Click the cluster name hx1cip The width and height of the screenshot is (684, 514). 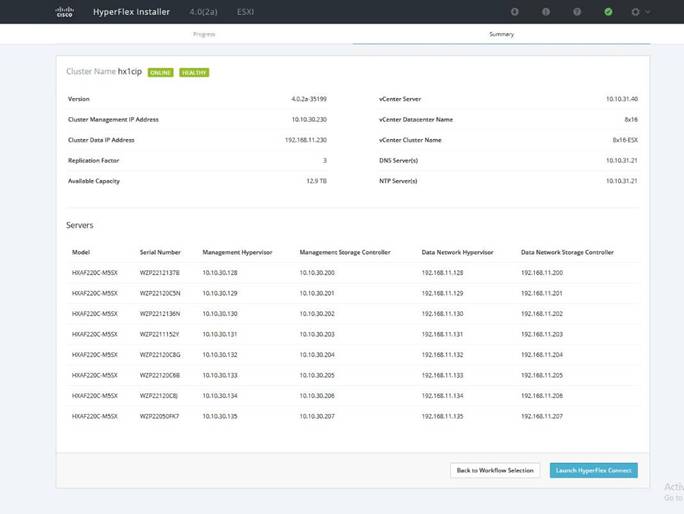130,72
